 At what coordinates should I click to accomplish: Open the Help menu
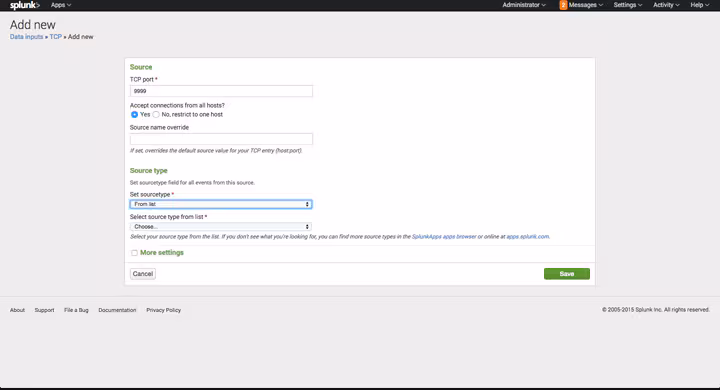699,5
